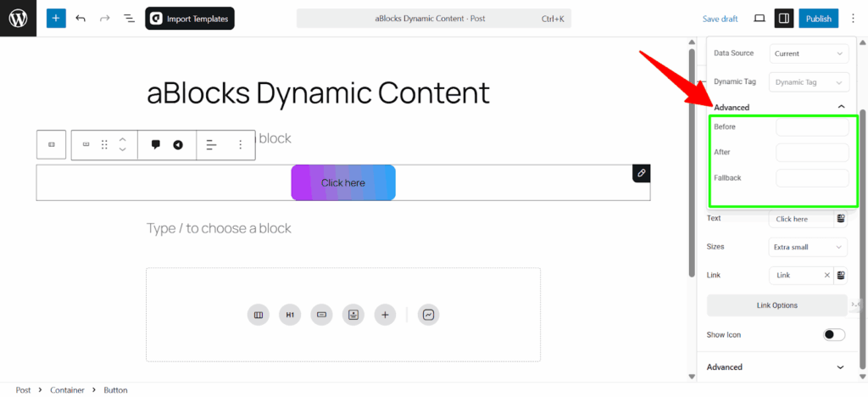Click the speech bubble toolbar icon

click(156, 144)
